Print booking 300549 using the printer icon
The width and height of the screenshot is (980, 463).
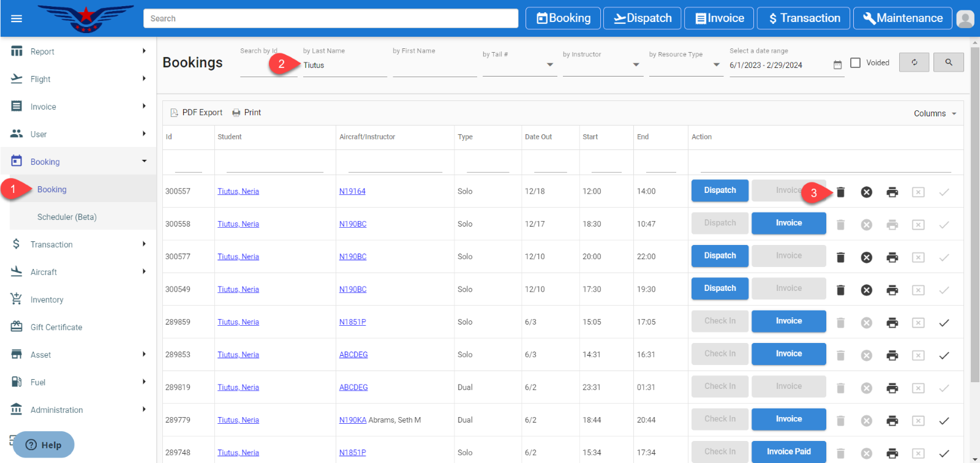(892, 290)
